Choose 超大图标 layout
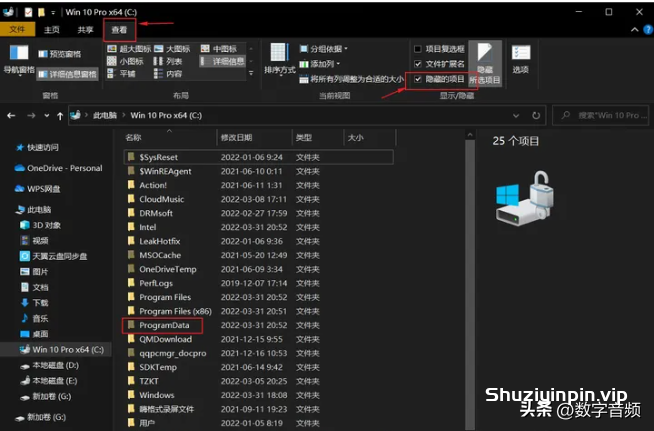This screenshot has height=431, width=654. (129, 49)
